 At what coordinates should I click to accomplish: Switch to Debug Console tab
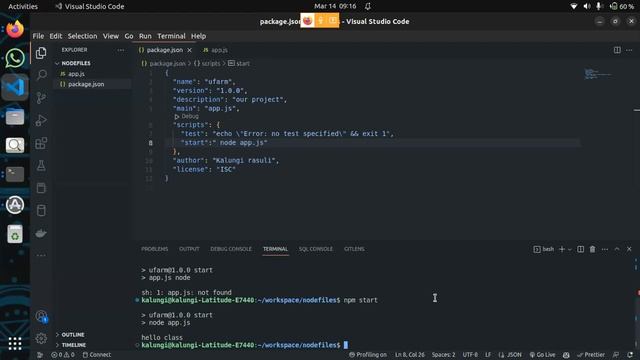coord(231,249)
